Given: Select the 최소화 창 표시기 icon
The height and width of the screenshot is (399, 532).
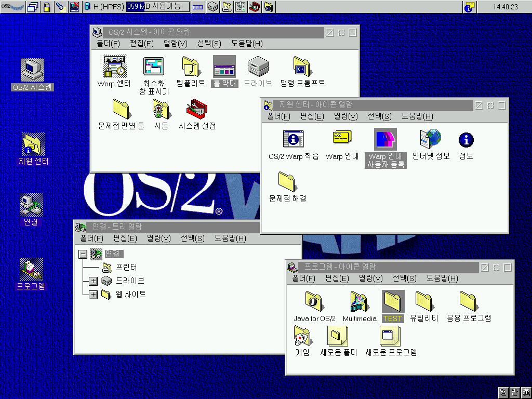Looking at the screenshot, I should (x=154, y=75).
